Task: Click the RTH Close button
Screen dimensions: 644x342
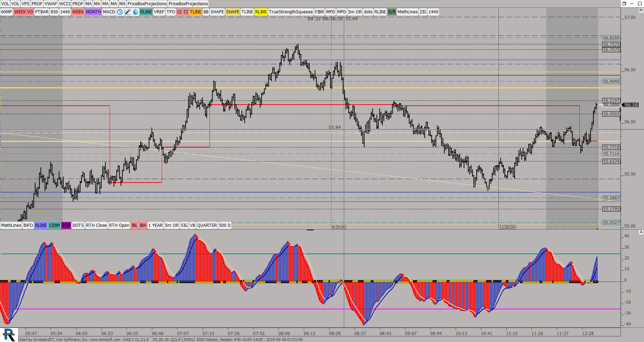Action: pos(96,225)
